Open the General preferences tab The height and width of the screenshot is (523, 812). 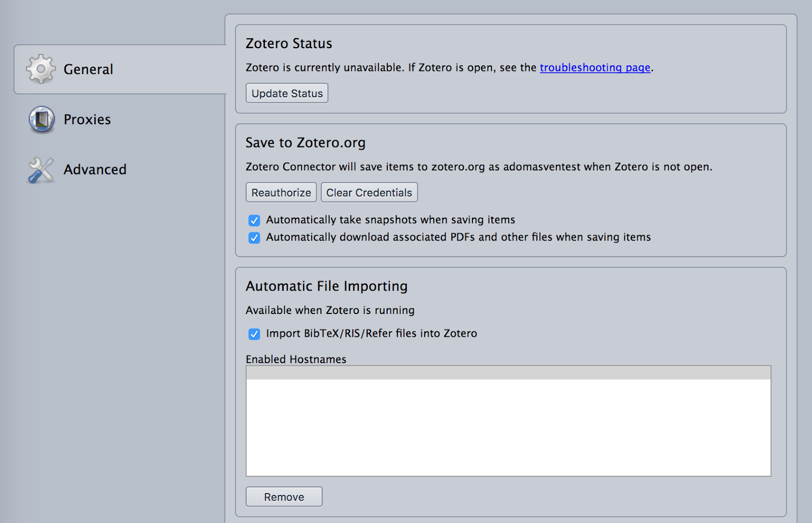(120, 69)
